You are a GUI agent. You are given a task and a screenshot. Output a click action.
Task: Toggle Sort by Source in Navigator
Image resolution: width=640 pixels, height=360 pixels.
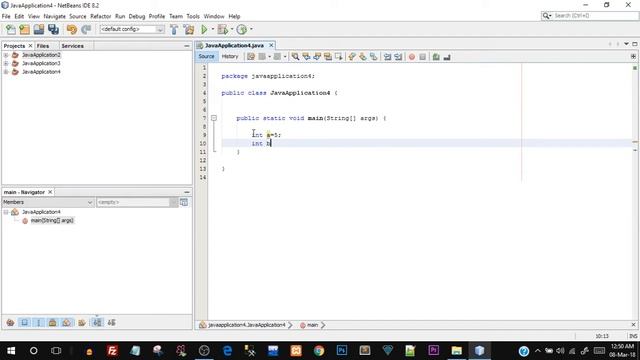point(111,322)
